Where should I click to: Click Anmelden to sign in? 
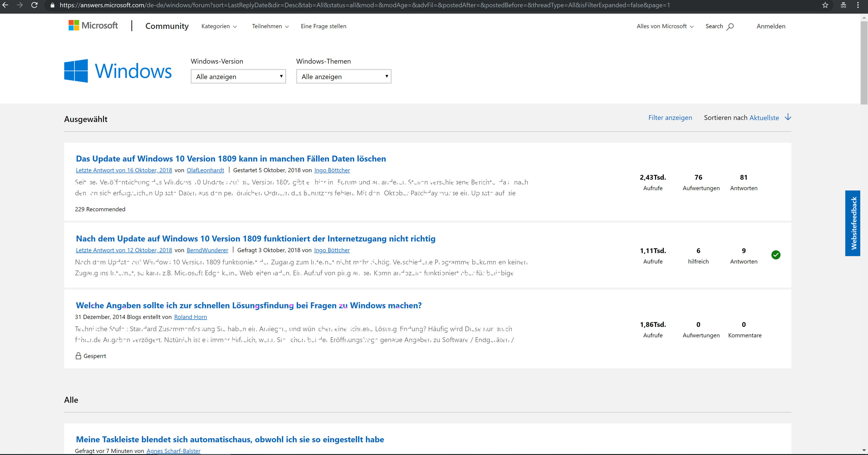(x=770, y=26)
